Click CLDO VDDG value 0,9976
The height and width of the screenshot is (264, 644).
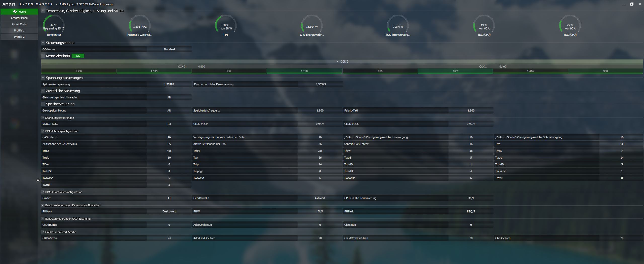click(471, 124)
